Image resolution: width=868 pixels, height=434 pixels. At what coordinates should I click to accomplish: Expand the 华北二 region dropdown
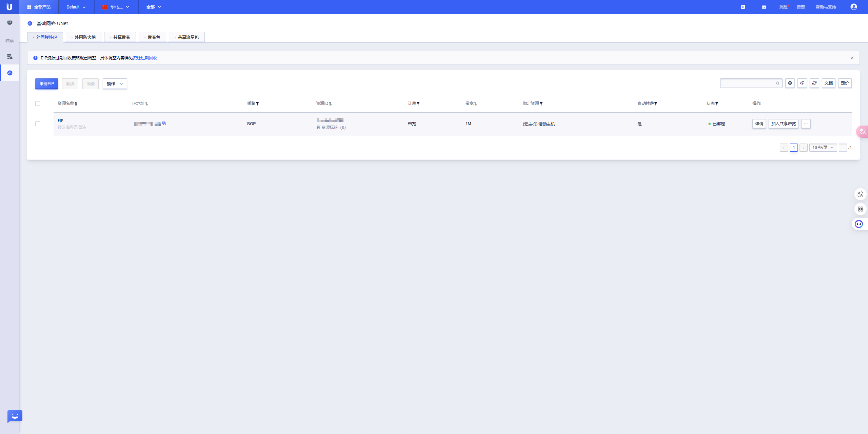[x=116, y=7]
